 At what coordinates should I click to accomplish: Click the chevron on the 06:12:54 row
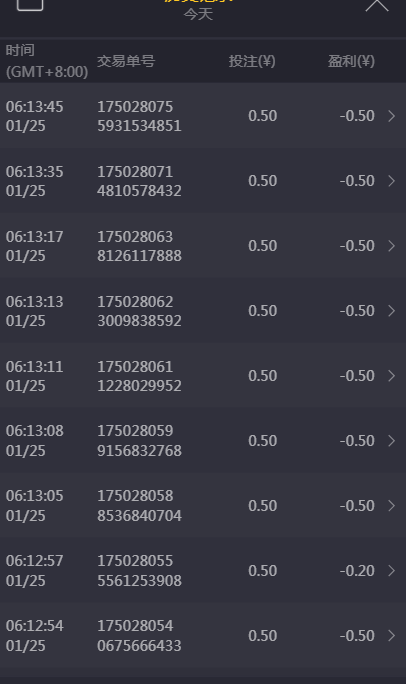click(x=392, y=636)
